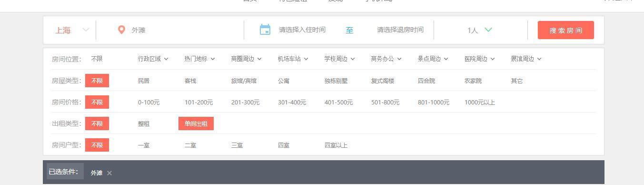Filter price by 0-100元
This screenshot has height=185, width=644.
tap(149, 103)
